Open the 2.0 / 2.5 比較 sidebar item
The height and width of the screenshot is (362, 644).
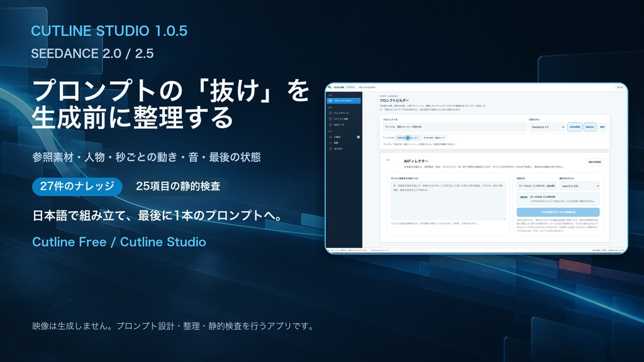tap(344, 119)
